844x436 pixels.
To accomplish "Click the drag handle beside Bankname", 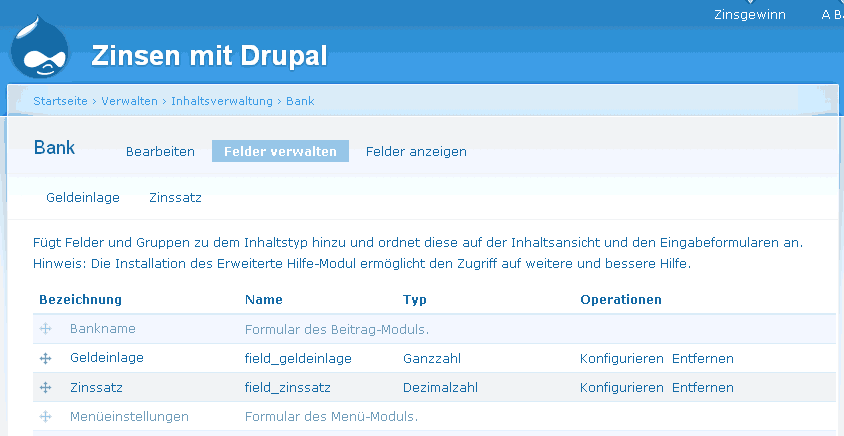I will 45,329.
